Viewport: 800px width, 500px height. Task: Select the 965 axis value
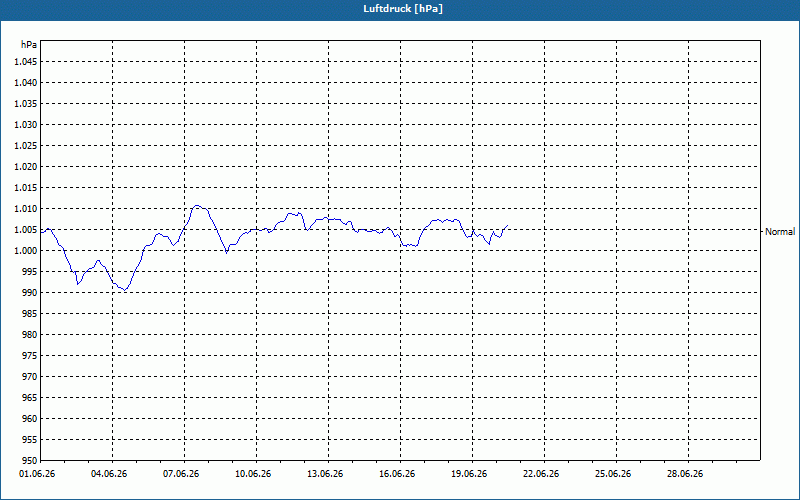[31, 397]
